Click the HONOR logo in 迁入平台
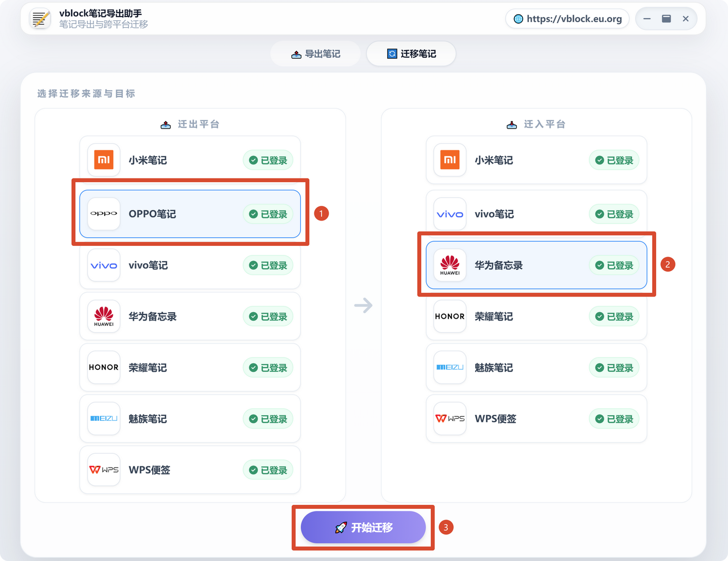The image size is (728, 561). click(450, 316)
